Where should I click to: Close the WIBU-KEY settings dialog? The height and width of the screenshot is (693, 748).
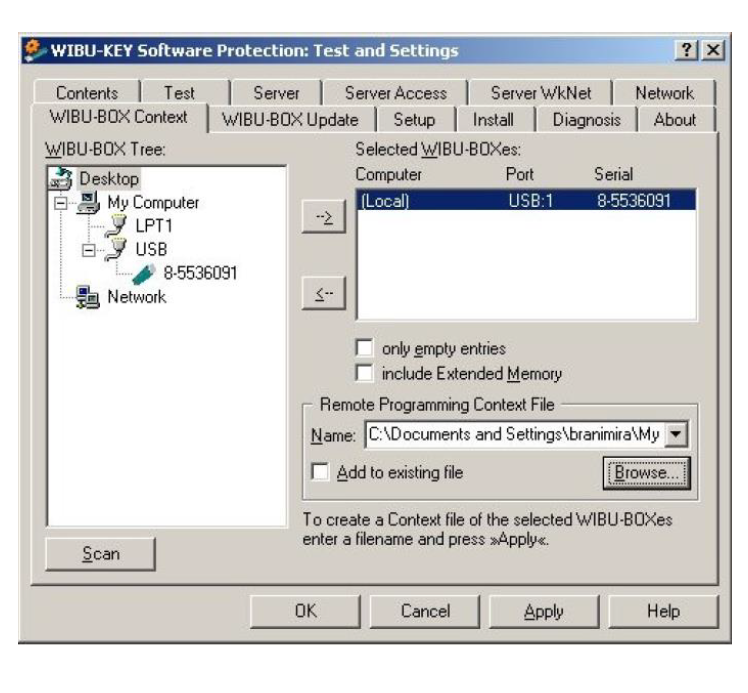click(x=714, y=50)
